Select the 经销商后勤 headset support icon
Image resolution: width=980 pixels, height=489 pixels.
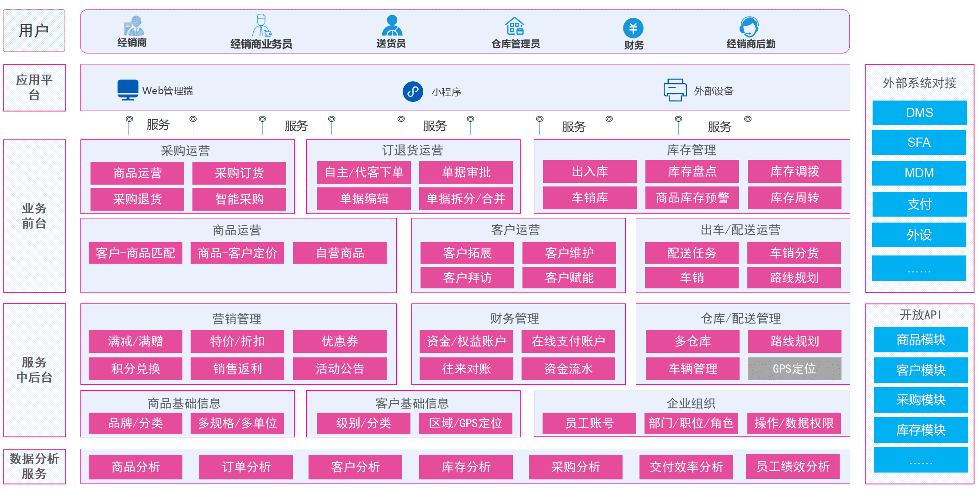[749, 27]
